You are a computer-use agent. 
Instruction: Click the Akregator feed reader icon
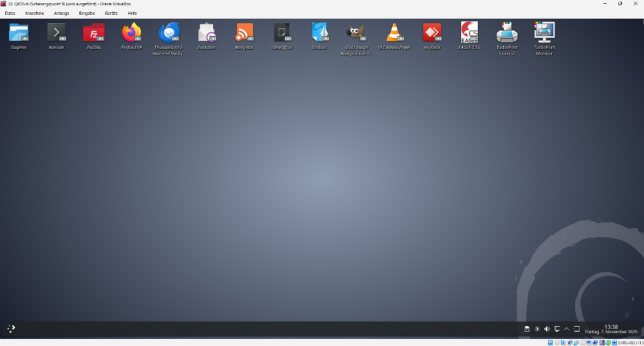[x=244, y=33]
